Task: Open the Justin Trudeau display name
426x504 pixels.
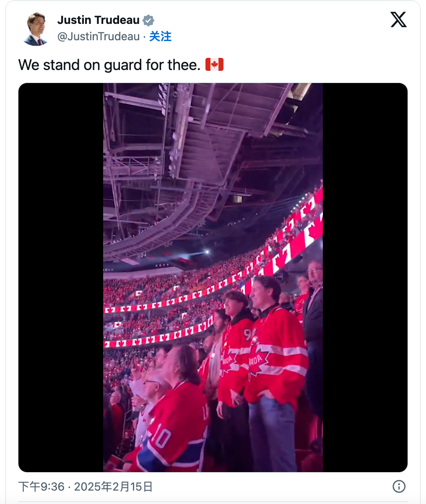Action: (99, 20)
